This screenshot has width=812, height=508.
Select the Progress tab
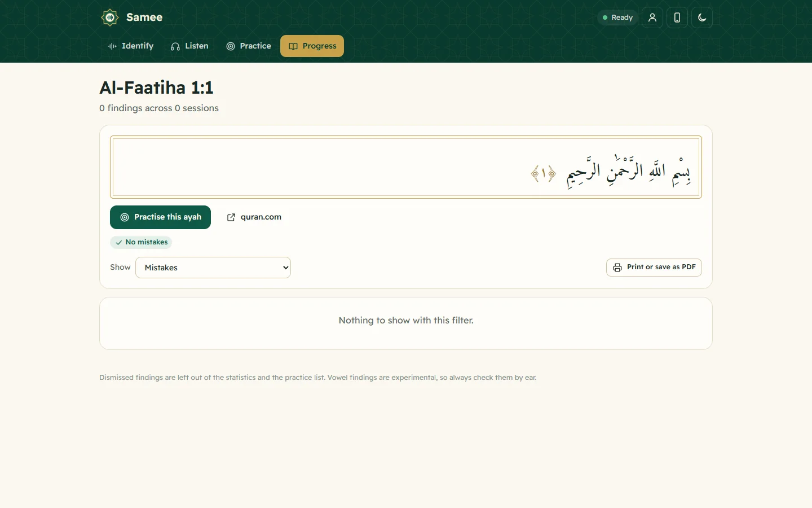click(312, 46)
